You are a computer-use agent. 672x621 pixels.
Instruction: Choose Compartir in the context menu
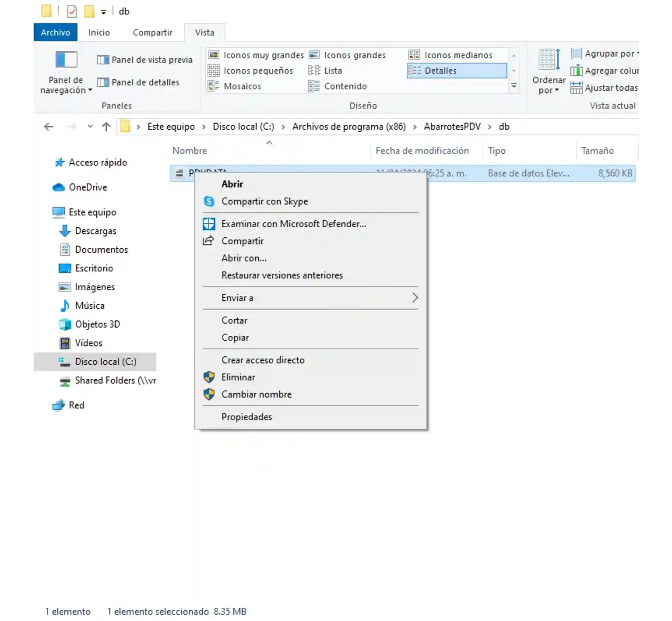coord(310,241)
